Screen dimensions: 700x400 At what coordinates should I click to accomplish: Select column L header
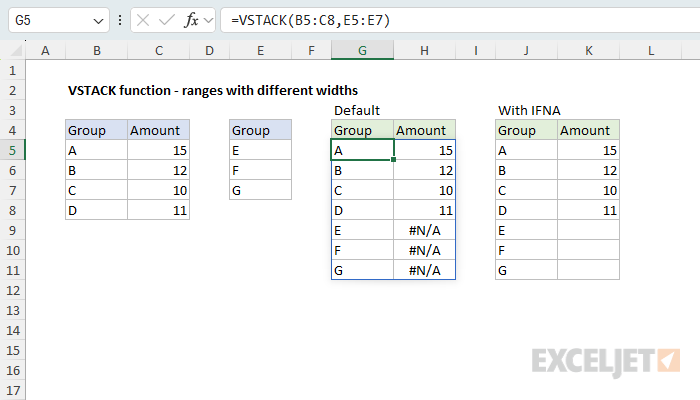click(x=650, y=51)
